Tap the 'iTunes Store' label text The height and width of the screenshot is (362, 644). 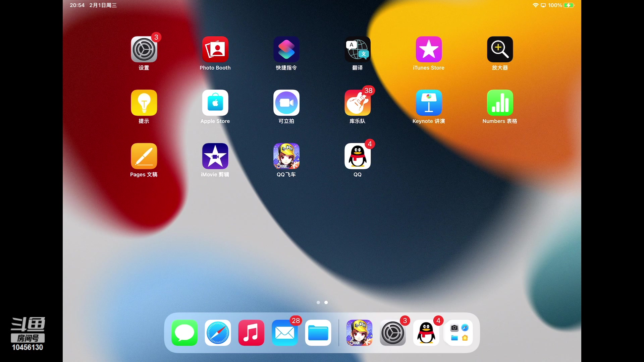[429, 68]
